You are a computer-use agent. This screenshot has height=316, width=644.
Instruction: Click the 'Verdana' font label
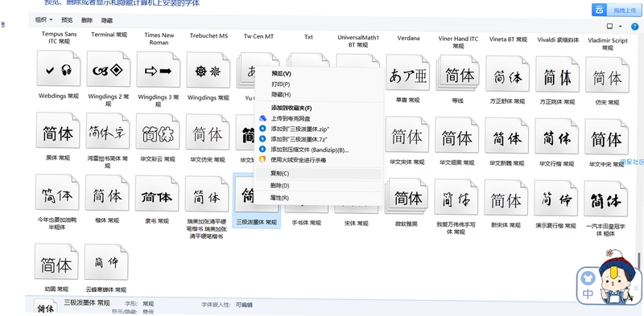tap(408, 38)
